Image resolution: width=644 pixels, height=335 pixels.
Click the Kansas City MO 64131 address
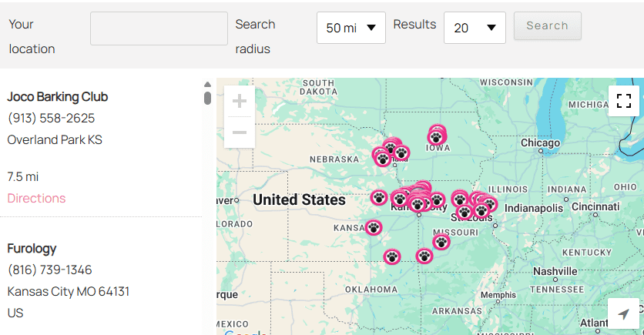[69, 291]
